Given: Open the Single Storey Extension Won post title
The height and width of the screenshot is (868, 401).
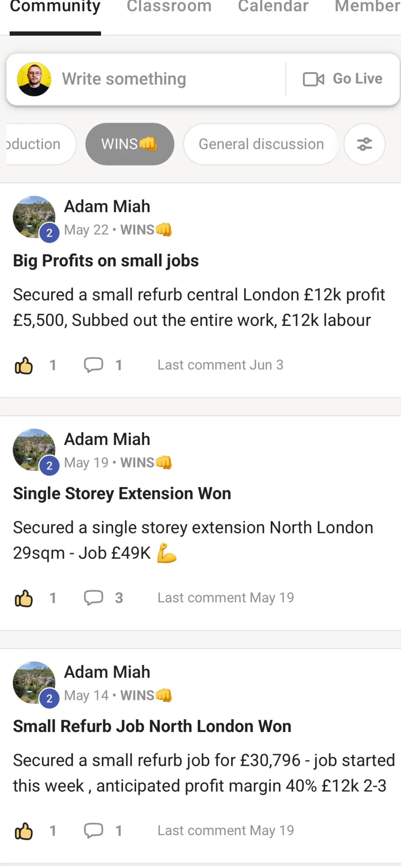Looking at the screenshot, I should [122, 494].
